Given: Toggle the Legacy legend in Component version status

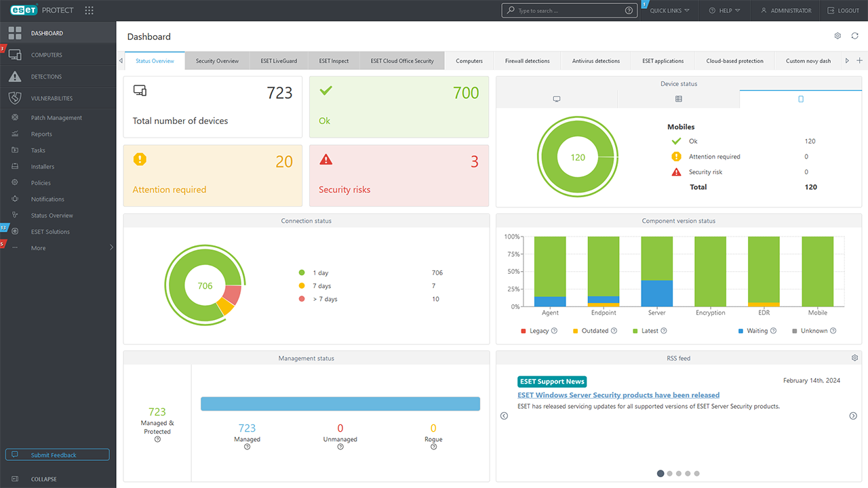Looking at the screenshot, I should tap(538, 330).
